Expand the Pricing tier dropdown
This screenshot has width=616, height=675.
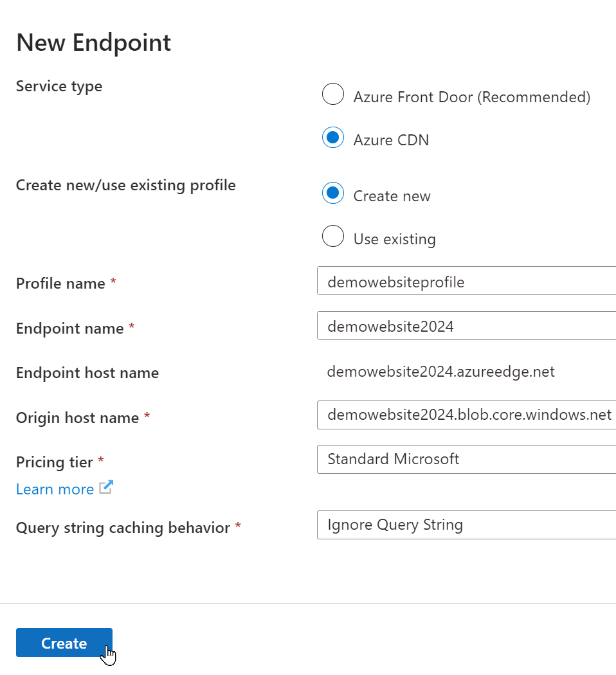point(466,459)
